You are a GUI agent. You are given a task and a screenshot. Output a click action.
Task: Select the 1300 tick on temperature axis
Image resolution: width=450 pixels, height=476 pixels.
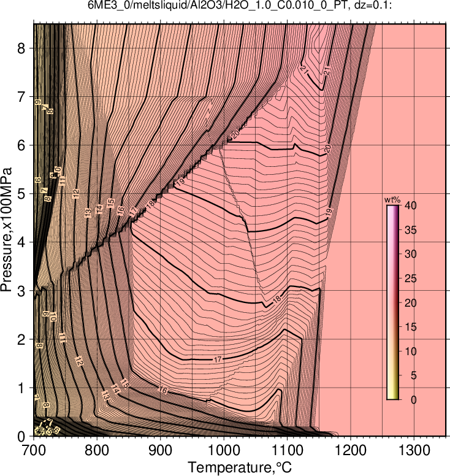coord(414,450)
